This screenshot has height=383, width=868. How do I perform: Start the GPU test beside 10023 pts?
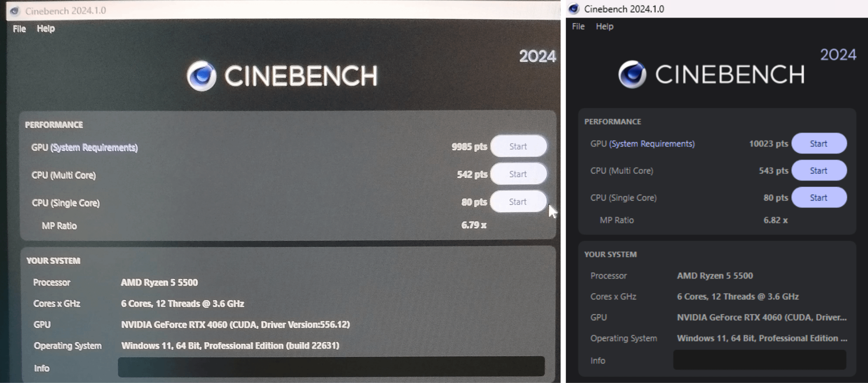coord(819,144)
